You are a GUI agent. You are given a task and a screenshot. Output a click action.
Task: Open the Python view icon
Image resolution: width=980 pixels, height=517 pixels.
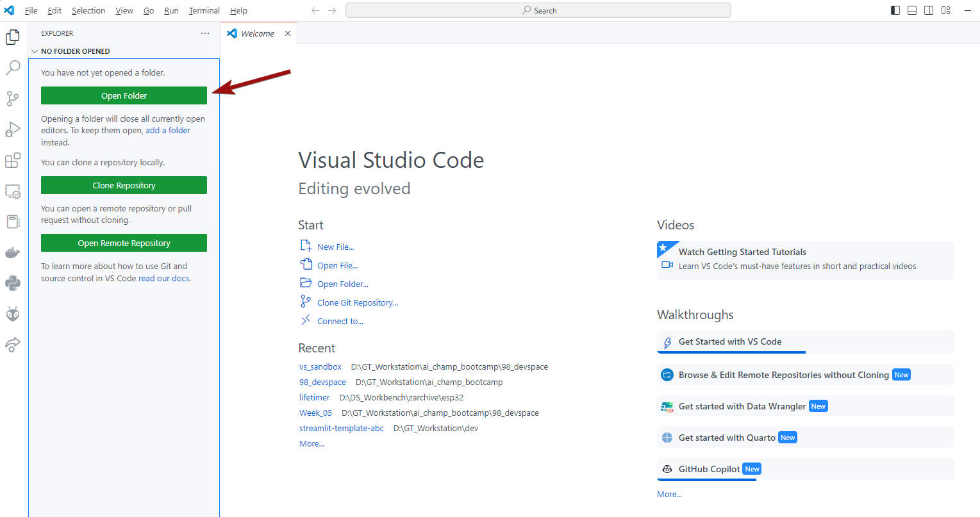tap(13, 283)
